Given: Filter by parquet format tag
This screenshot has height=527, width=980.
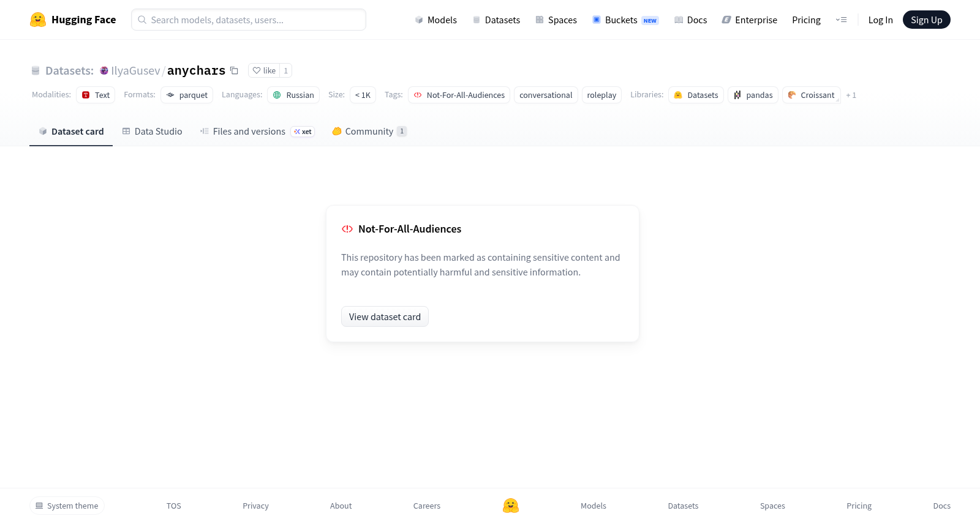Looking at the screenshot, I should [187, 95].
